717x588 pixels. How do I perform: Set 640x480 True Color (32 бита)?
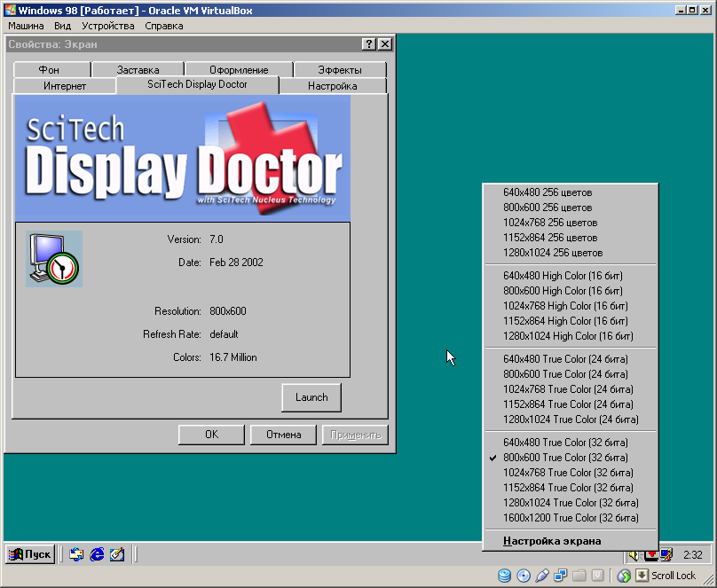tap(571, 443)
